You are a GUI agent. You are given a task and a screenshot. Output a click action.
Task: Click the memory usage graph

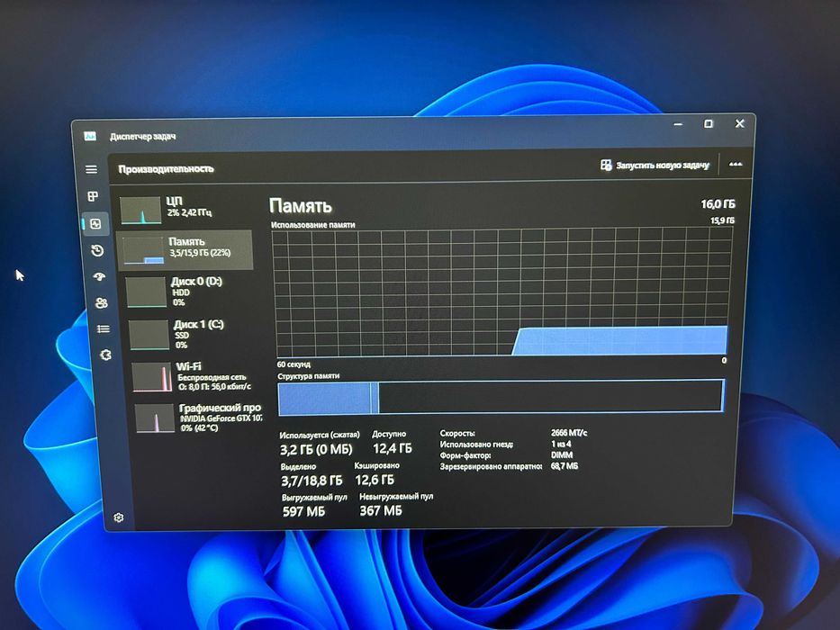tap(502, 292)
